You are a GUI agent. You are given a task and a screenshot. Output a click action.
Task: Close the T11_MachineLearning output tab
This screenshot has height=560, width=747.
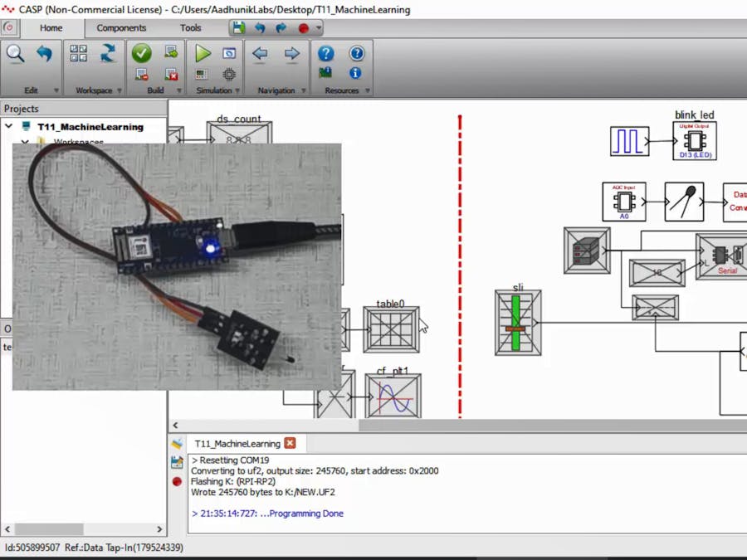(290, 443)
